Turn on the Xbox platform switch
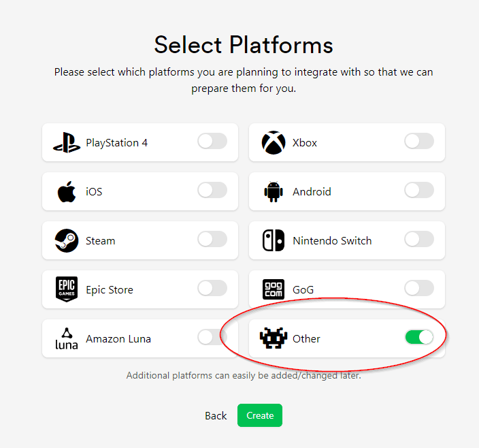479x448 pixels. tap(418, 142)
